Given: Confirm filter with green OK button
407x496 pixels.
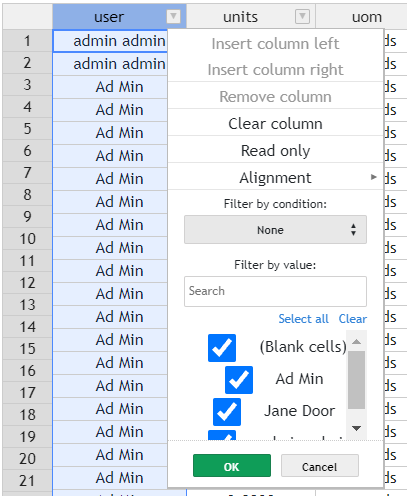Looking at the screenshot, I should 232,466.
